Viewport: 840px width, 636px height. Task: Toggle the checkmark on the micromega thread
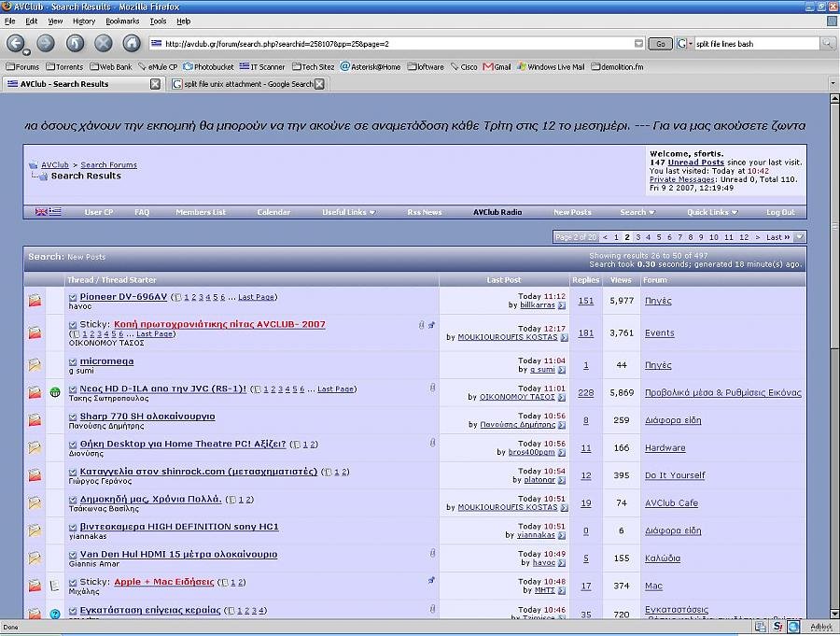click(73, 361)
